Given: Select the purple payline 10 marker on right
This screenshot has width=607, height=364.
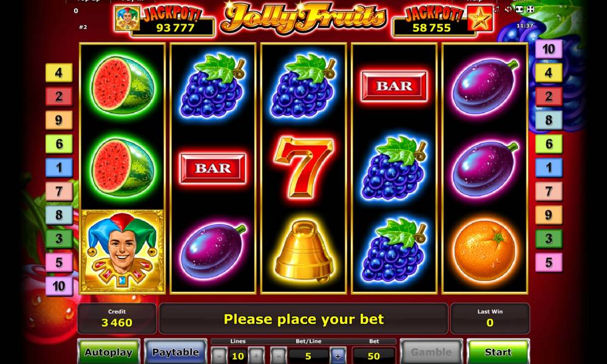Looking at the screenshot, I should (x=549, y=49).
